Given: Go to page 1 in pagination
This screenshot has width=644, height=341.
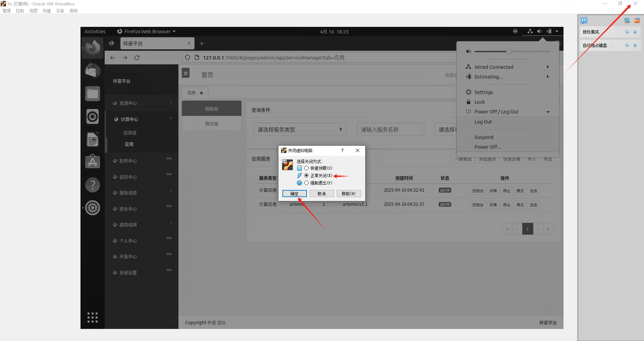Looking at the screenshot, I should pos(528,229).
